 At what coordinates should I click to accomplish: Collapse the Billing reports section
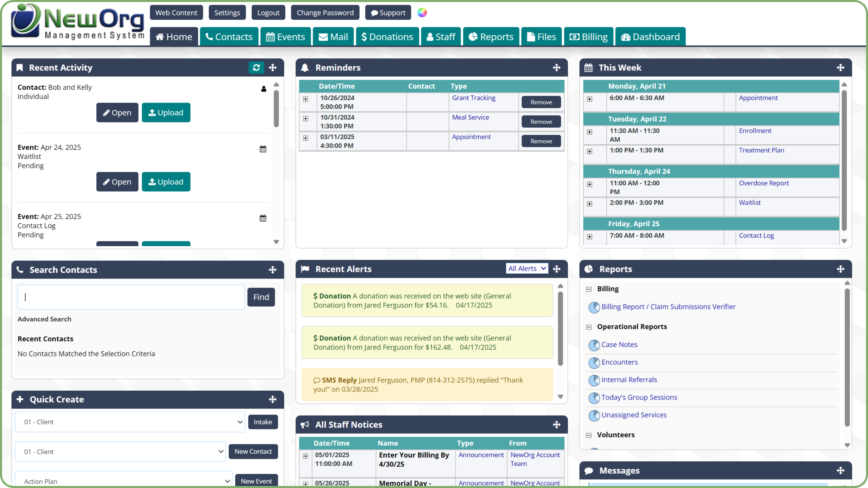pyautogui.click(x=589, y=289)
